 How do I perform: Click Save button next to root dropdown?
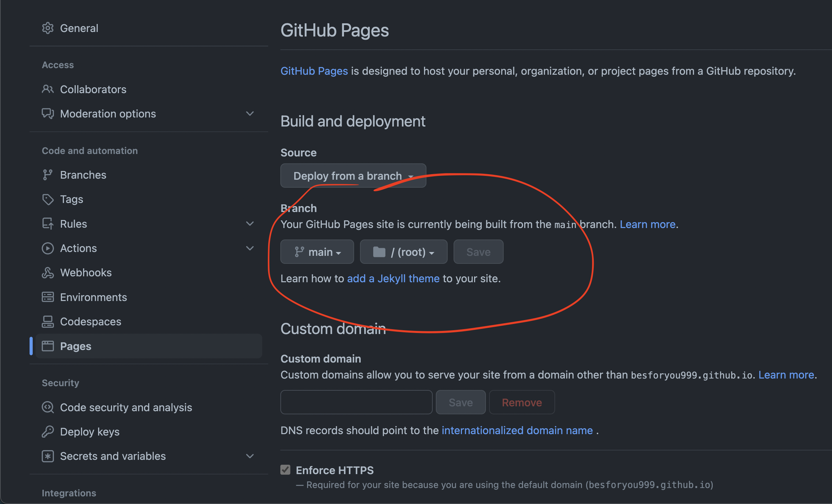point(478,252)
